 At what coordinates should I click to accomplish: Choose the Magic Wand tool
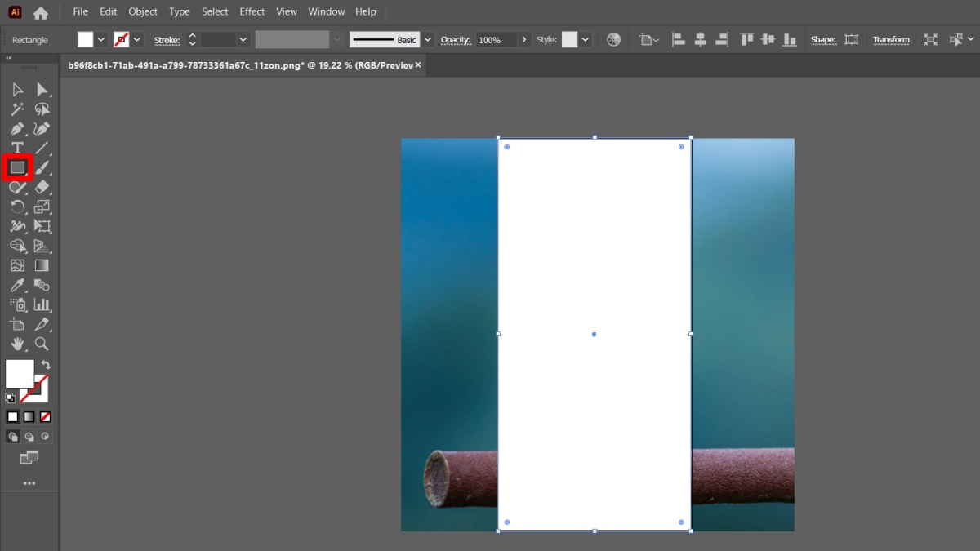pos(17,109)
